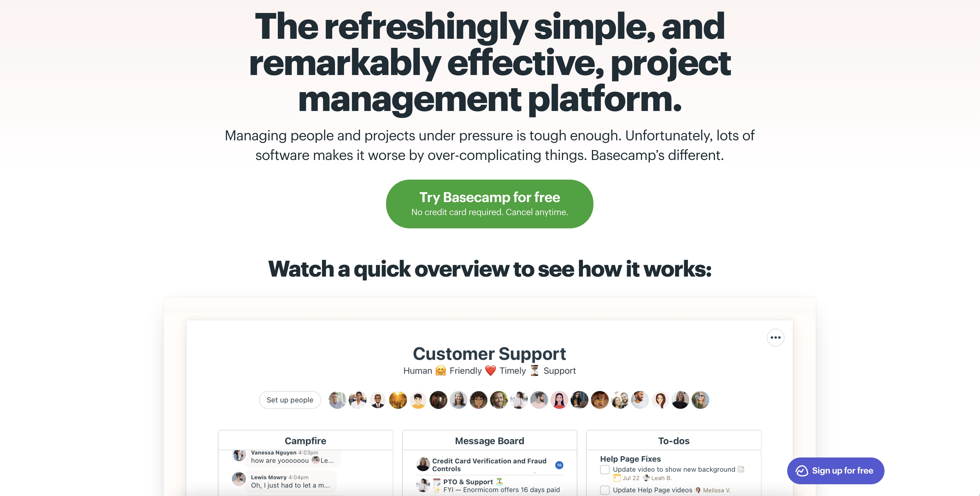
Task: Click the human emoji icon in Customer Support
Action: [x=441, y=371]
